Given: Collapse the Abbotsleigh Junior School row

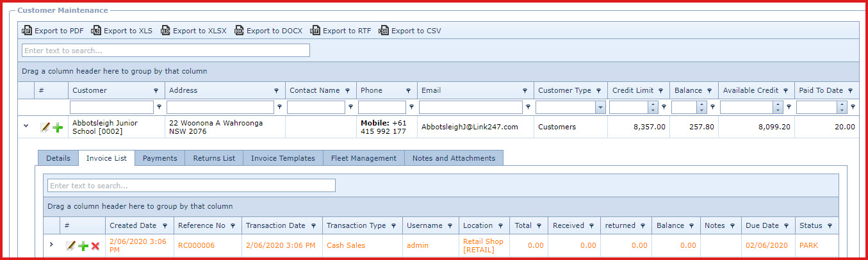Looking at the screenshot, I should [x=26, y=126].
